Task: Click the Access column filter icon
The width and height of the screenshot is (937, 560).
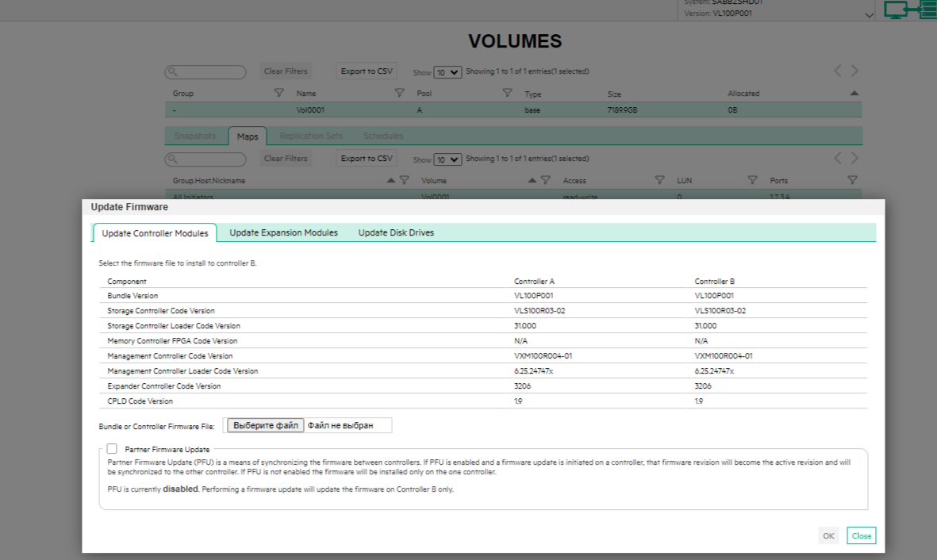Action: (x=660, y=180)
